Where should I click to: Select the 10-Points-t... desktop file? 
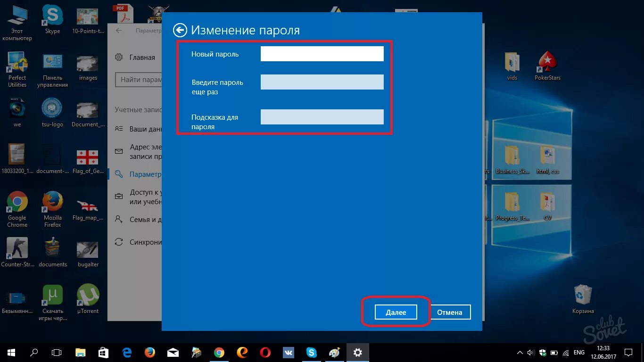click(x=88, y=20)
